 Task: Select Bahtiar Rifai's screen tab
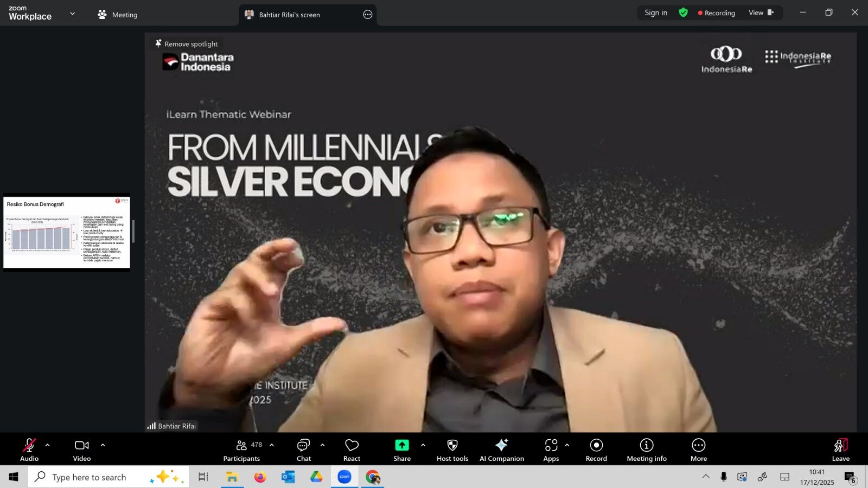(289, 15)
